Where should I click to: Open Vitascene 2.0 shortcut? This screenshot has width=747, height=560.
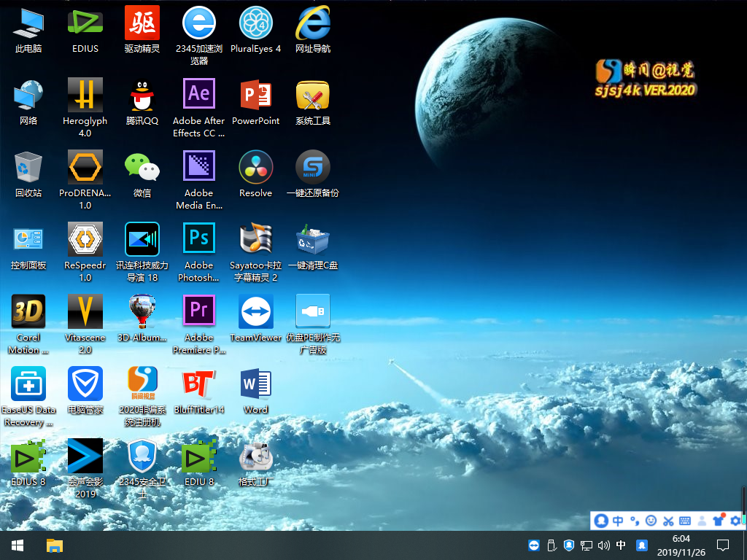(85, 311)
